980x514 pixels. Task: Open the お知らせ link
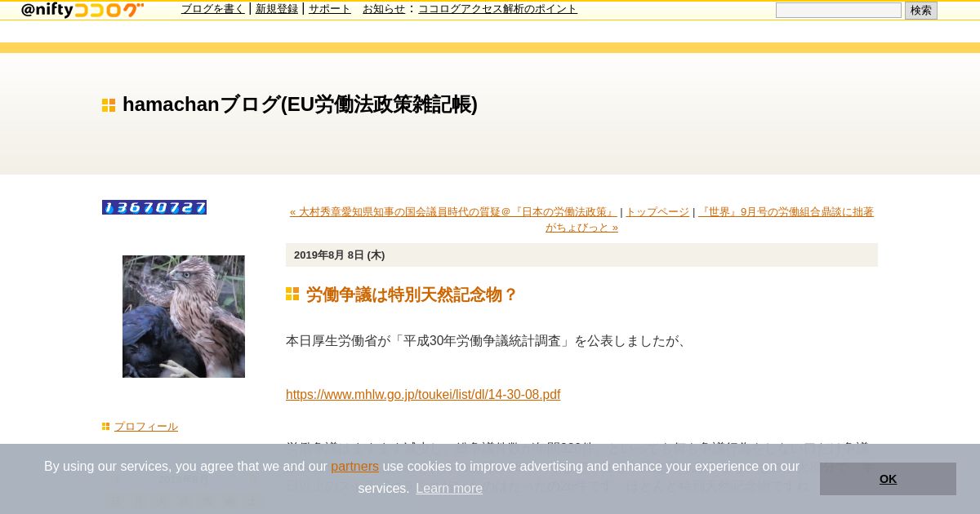click(384, 9)
